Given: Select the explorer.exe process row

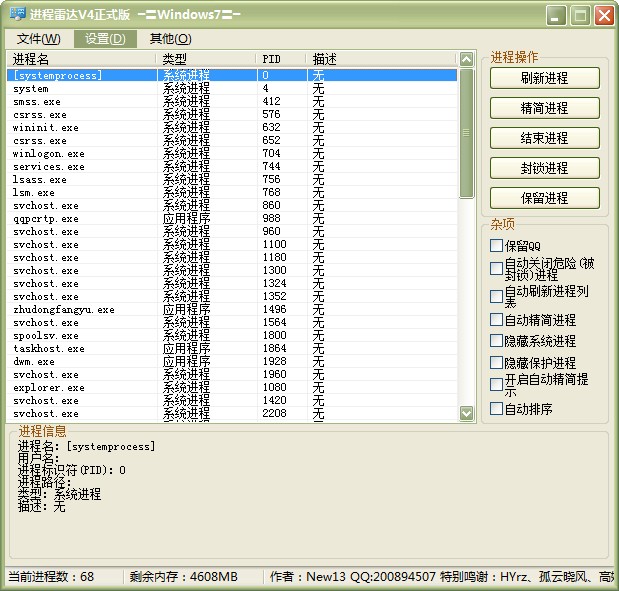Looking at the screenshot, I should click(x=232, y=388).
